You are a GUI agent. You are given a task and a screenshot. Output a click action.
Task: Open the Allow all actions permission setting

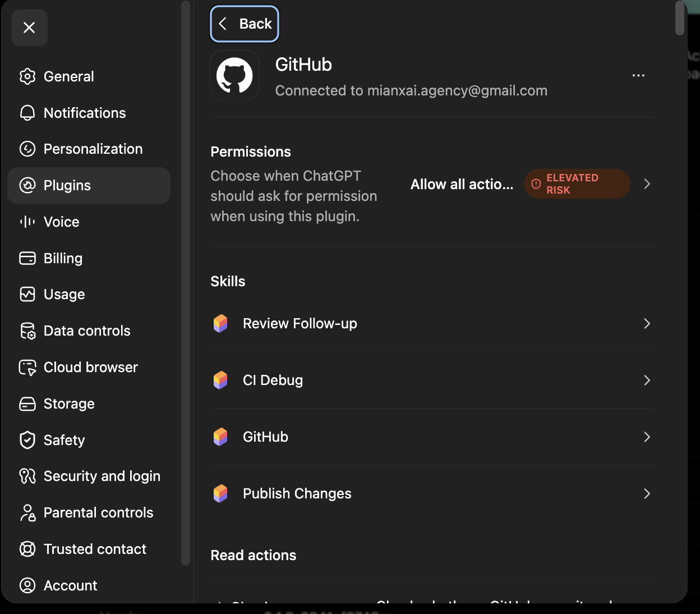(462, 184)
